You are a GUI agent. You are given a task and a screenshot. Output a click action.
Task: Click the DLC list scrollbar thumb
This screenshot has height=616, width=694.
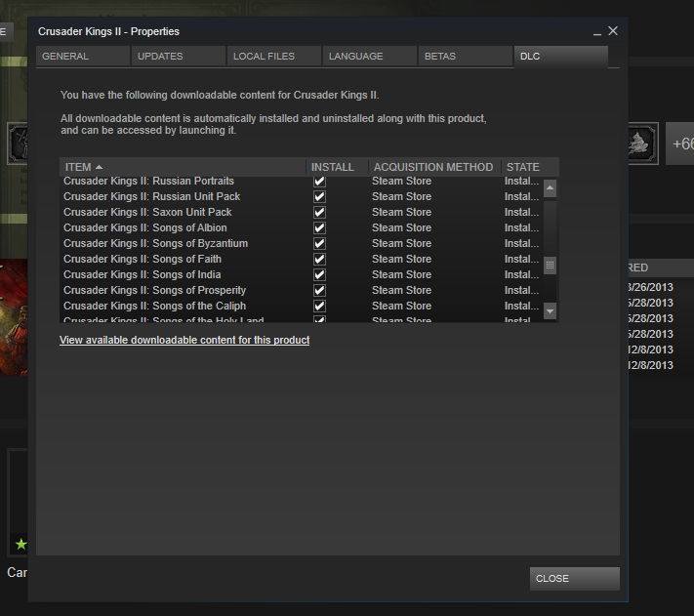pos(550,266)
